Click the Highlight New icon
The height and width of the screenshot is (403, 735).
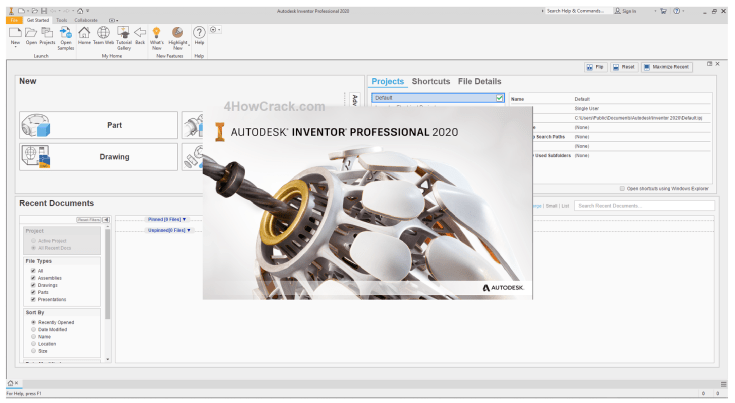click(178, 32)
